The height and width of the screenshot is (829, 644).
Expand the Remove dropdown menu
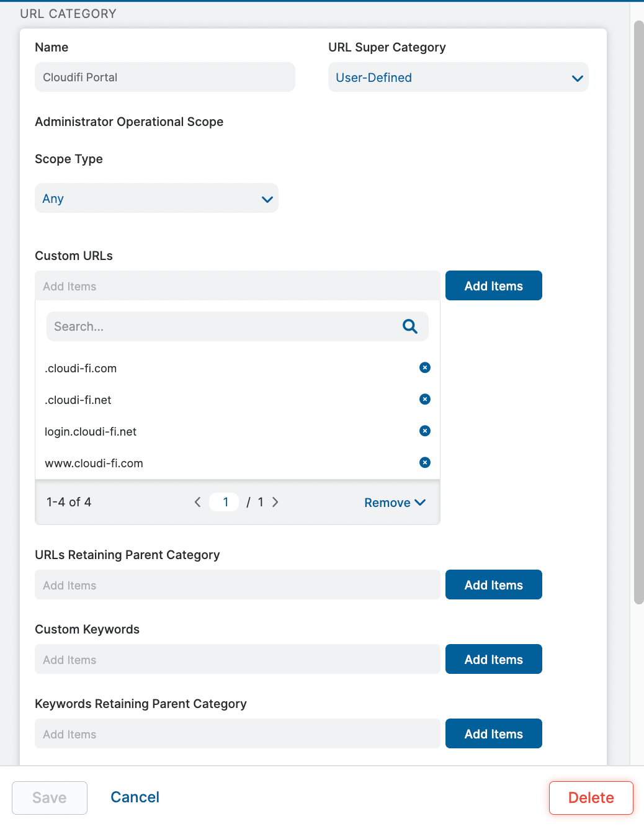point(395,503)
